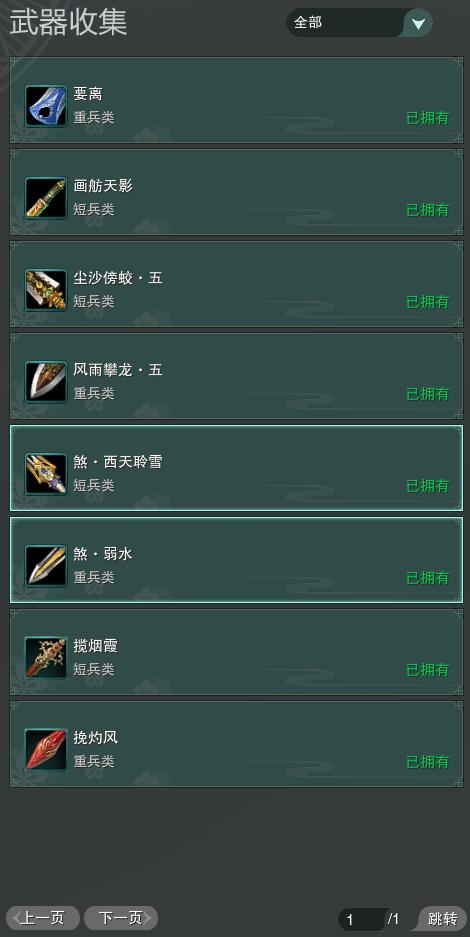The width and height of the screenshot is (470, 937).
Task: Click the 煞·西天聆雪 weapon icon
Action: click(x=46, y=474)
